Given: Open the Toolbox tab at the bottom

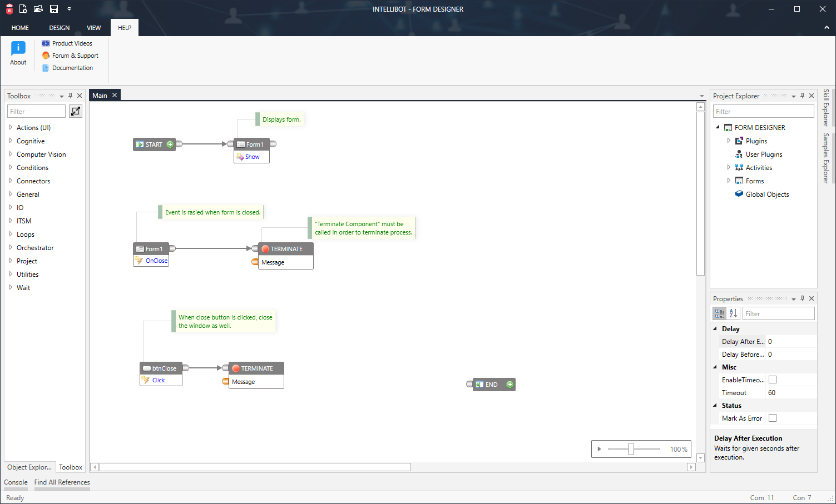Looking at the screenshot, I should (70, 467).
